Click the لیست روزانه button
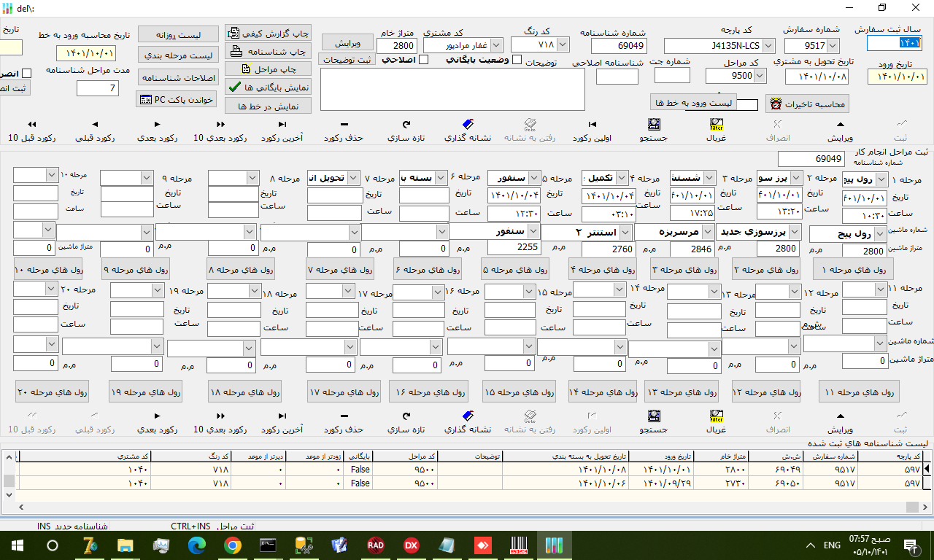The width and height of the screenshot is (934, 560). click(178, 34)
